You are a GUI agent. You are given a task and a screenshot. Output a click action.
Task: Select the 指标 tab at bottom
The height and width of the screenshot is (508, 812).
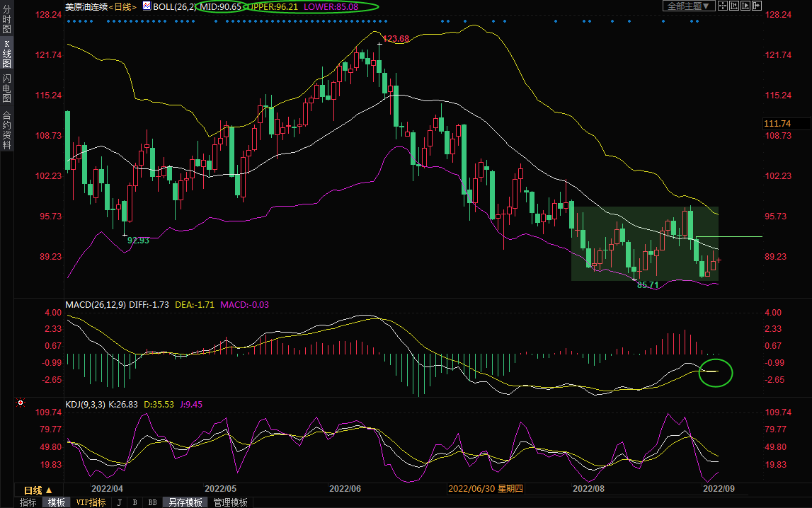(x=28, y=502)
